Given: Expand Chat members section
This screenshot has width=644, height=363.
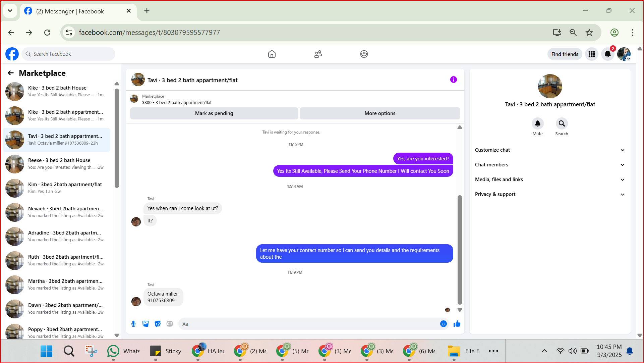Looking at the screenshot, I should tap(550, 165).
